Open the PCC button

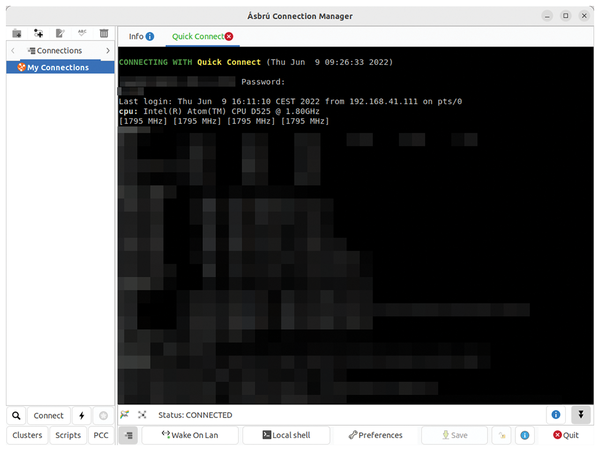tap(101, 435)
